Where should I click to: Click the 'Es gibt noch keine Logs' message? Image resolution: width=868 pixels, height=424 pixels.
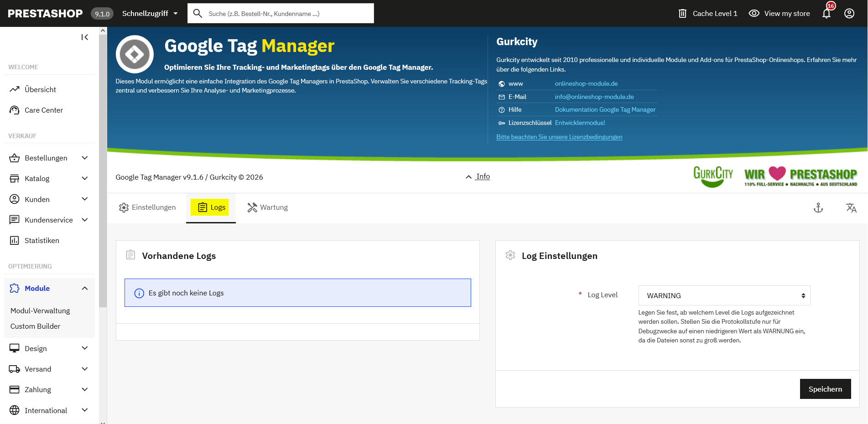click(186, 293)
